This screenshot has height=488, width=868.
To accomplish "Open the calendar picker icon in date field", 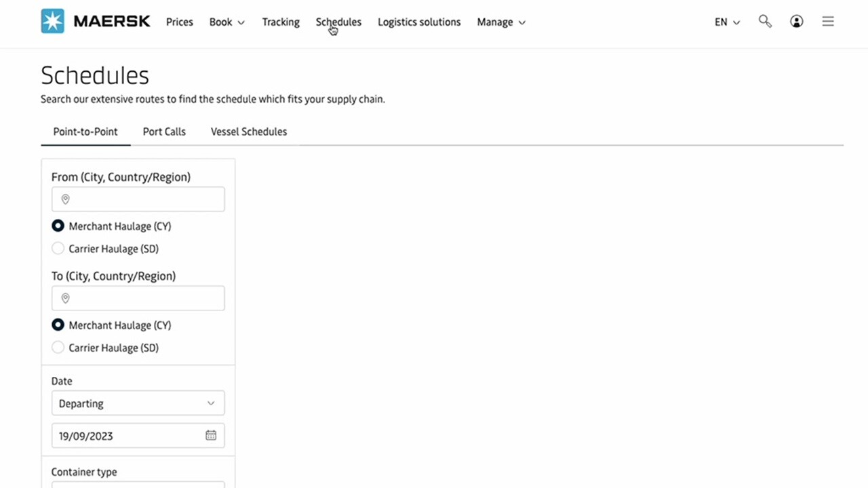I will click(211, 435).
